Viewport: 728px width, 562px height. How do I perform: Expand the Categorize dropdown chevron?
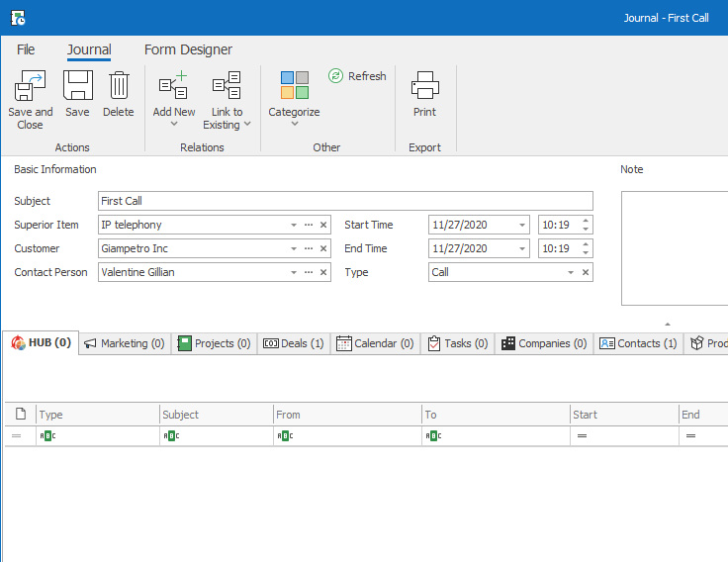click(295, 124)
